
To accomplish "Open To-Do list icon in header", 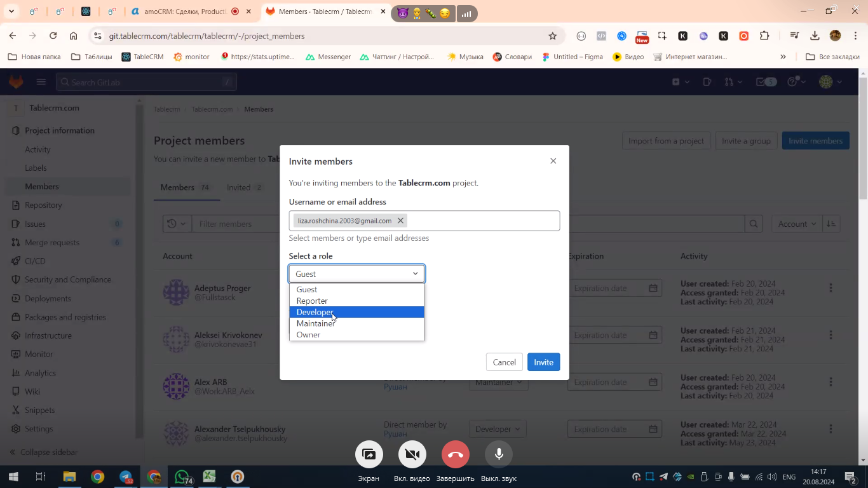I will tap(766, 82).
